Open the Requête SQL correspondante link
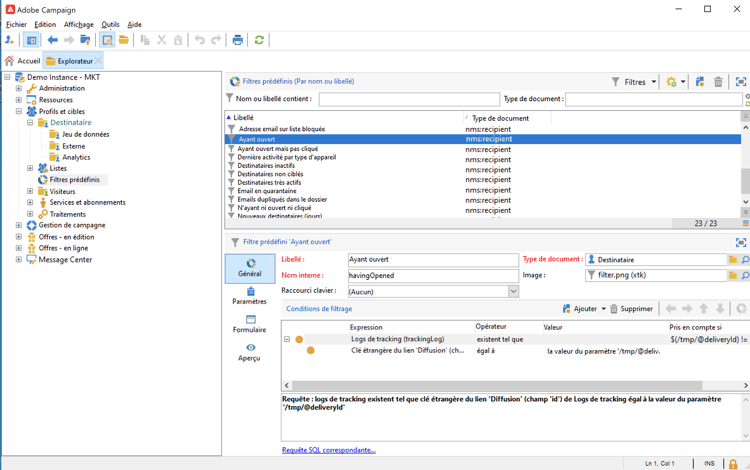Image resolution: width=750 pixels, height=470 pixels. (329, 450)
